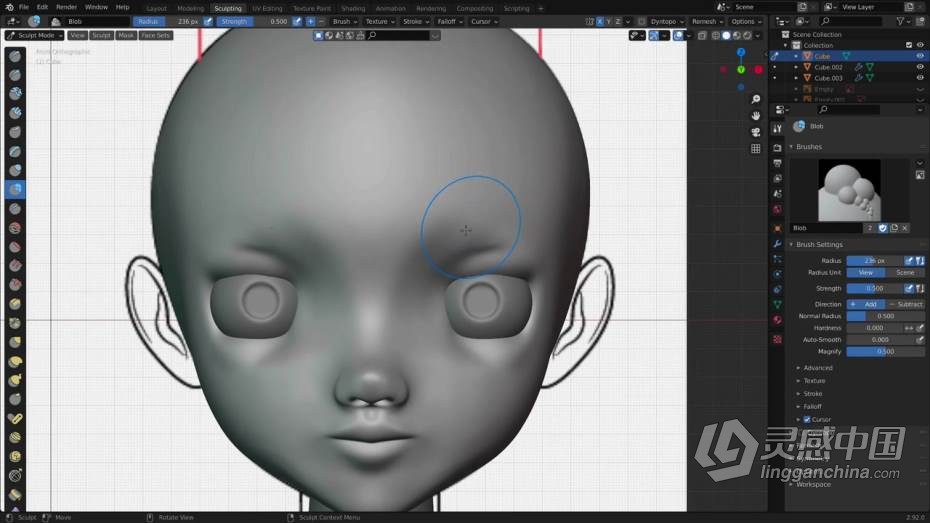The image size is (930, 523).
Task: Set brush direction to Subtract
Action: [x=906, y=304]
